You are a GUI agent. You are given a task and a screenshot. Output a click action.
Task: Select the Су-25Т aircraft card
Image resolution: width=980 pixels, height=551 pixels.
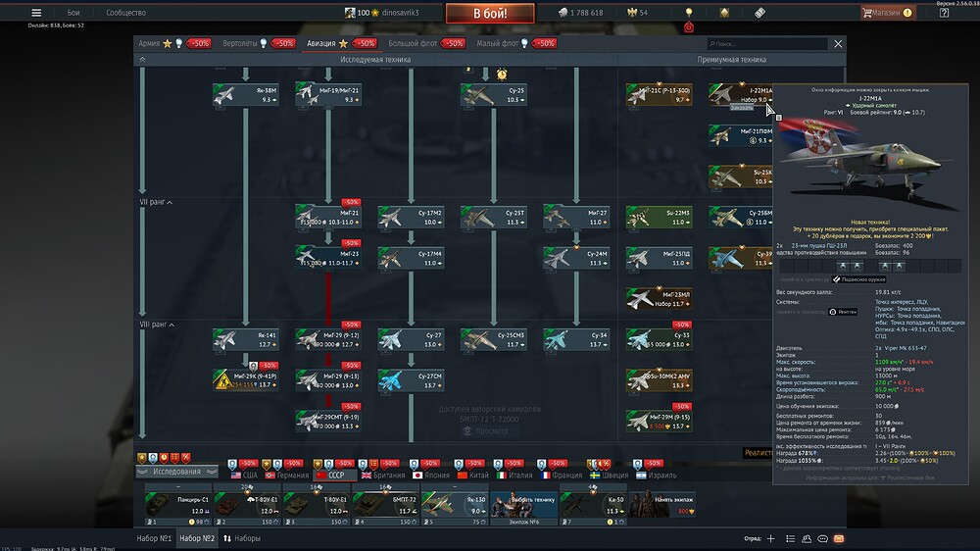coord(493,217)
